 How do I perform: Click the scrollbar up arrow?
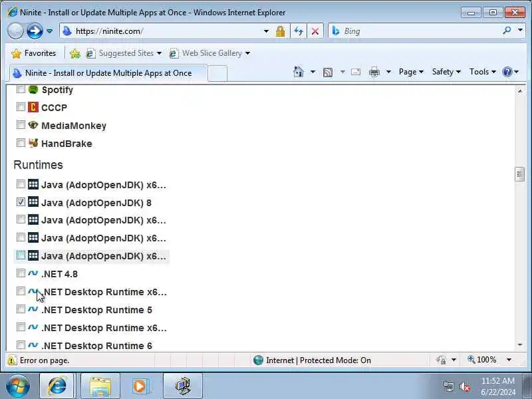pos(520,90)
